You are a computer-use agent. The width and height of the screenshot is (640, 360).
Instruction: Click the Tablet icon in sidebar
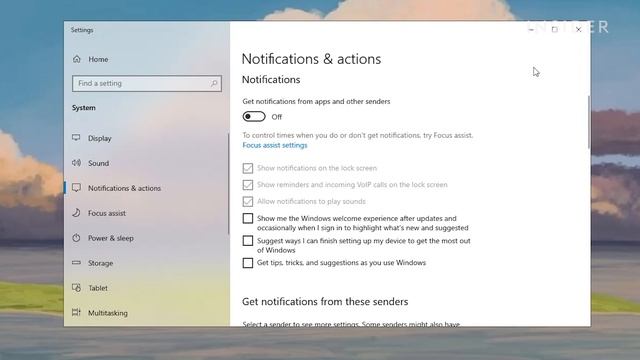(x=76, y=288)
